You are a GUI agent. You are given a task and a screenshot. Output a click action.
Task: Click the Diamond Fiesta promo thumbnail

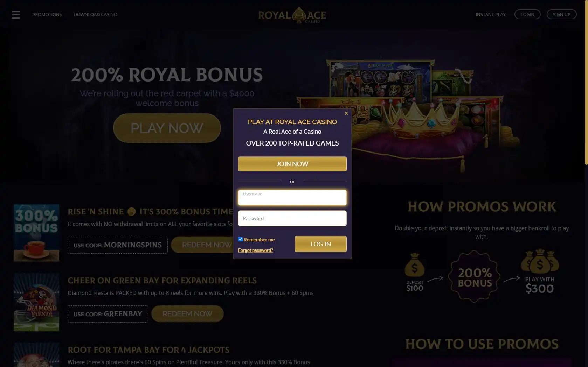click(36, 302)
